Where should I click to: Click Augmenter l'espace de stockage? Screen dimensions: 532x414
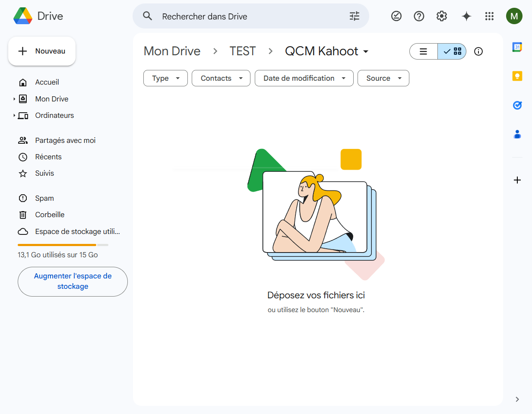(x=73, y=281)
